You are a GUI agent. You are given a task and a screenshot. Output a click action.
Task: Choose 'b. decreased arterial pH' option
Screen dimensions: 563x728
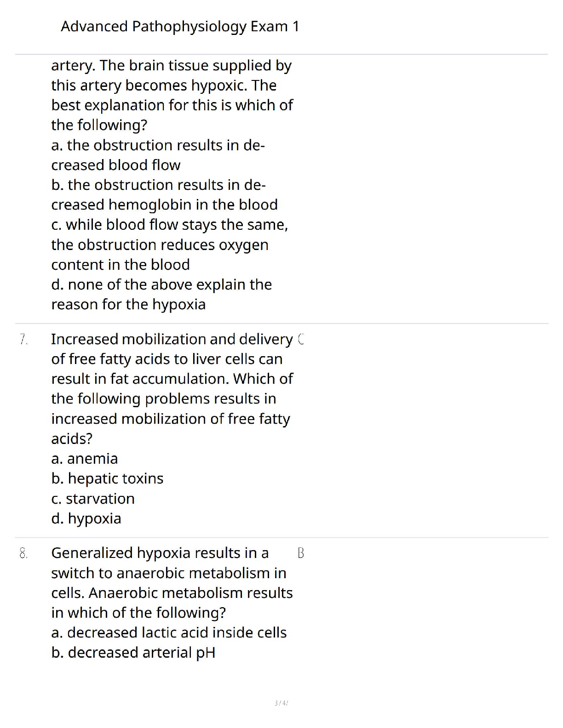coord(133,653)
